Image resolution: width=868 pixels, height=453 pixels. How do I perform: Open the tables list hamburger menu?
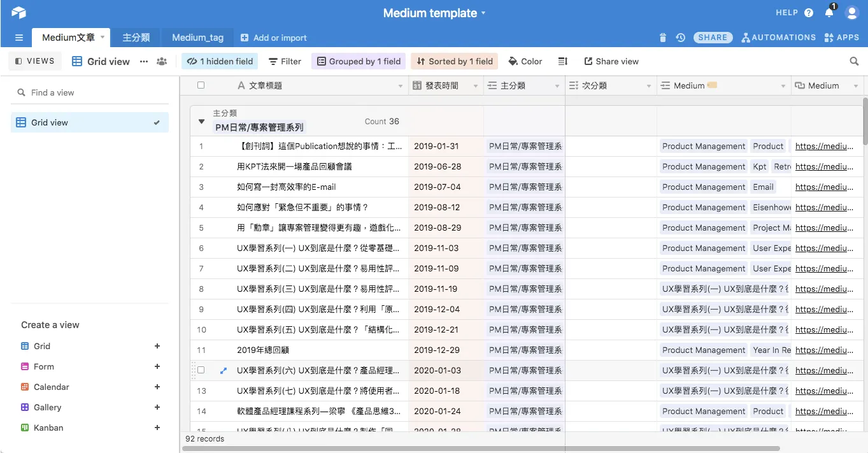click(19, 38)
